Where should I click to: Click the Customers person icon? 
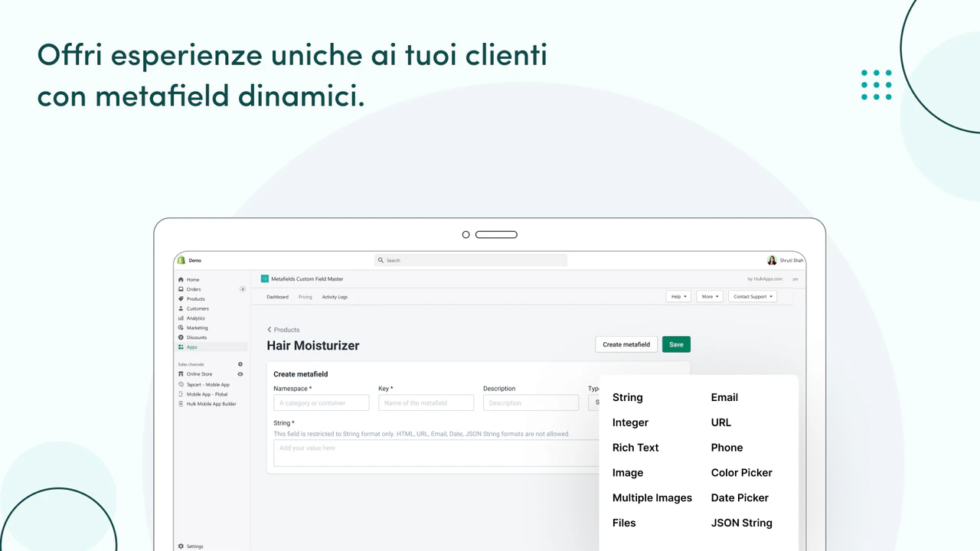tap(181, 308)
